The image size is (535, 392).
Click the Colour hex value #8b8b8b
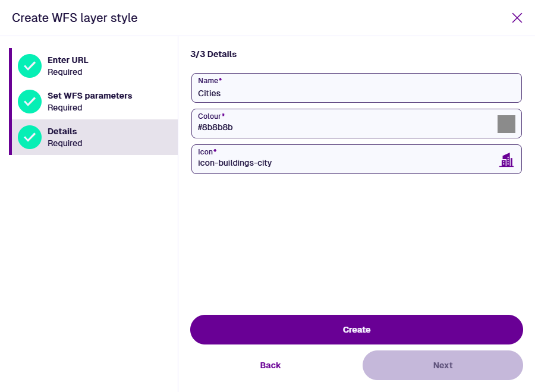[x=215, y=127]
